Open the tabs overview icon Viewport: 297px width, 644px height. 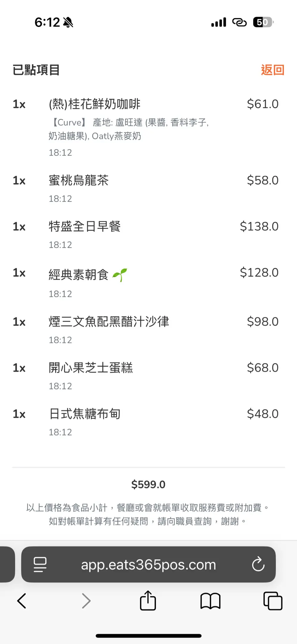tap(273, 600)
